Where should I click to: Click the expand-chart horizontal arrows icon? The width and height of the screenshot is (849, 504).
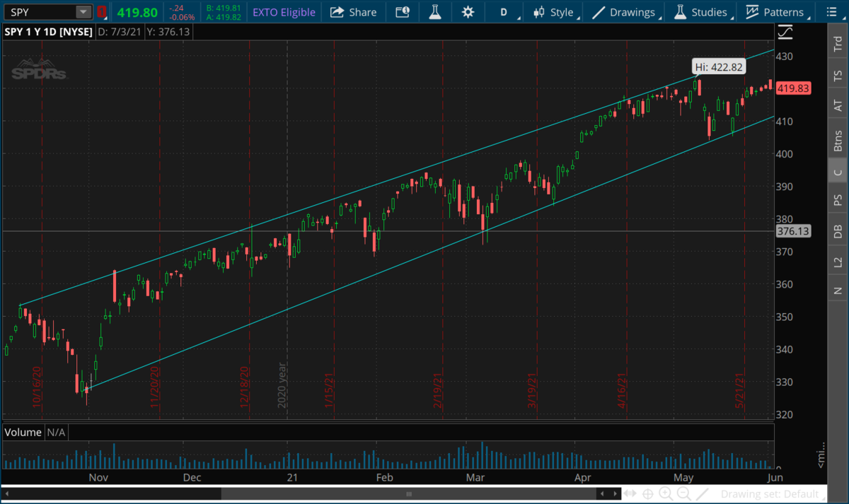[x=629, y=494]
